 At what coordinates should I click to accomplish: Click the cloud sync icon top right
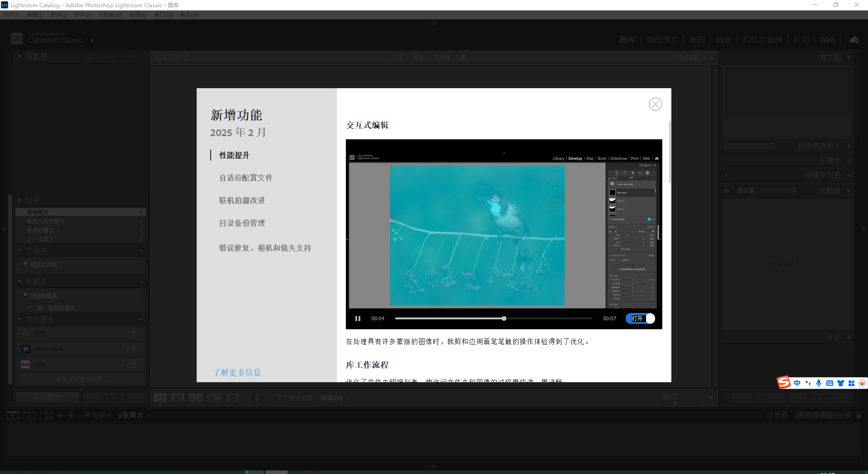[854, 39]
